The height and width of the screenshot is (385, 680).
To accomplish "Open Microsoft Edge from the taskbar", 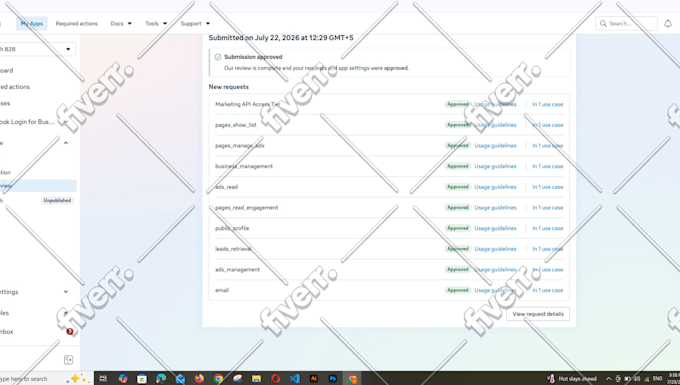I will [x=161, y=378].
